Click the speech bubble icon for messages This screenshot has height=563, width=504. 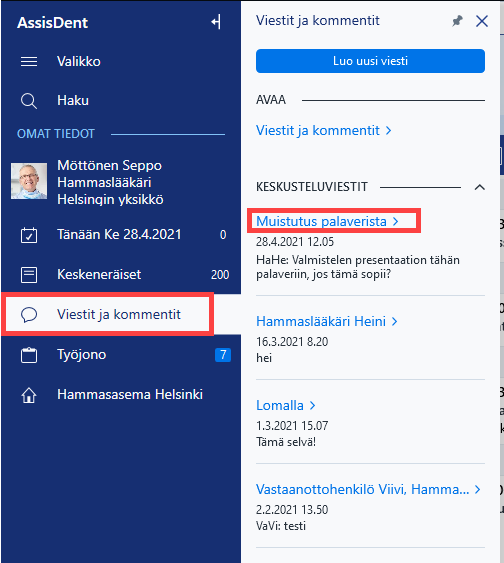pyautogui.click(x=29, y=315)
